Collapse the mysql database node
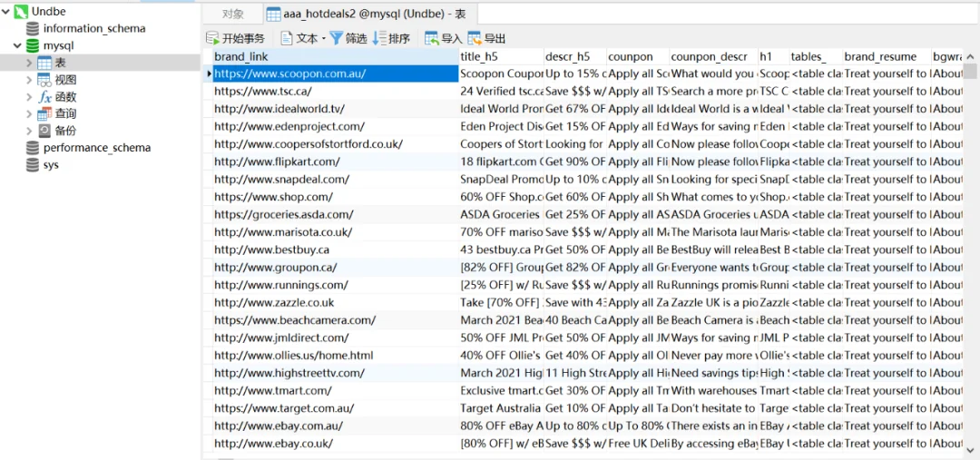 tap(17, 45)
